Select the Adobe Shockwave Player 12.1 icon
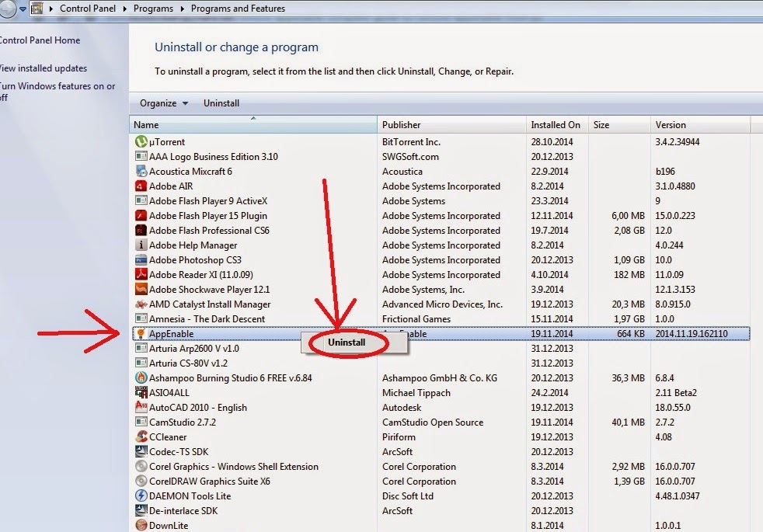 point(141,289)
